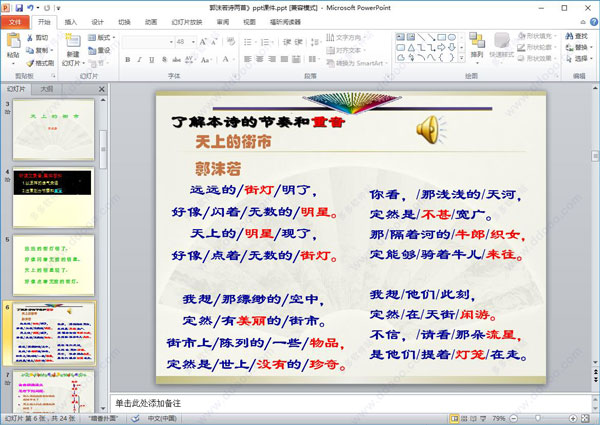Screen dimensions: 600x425
Task: Click the notes field 单击此处添加备注
Action: [x=350, y=403]
